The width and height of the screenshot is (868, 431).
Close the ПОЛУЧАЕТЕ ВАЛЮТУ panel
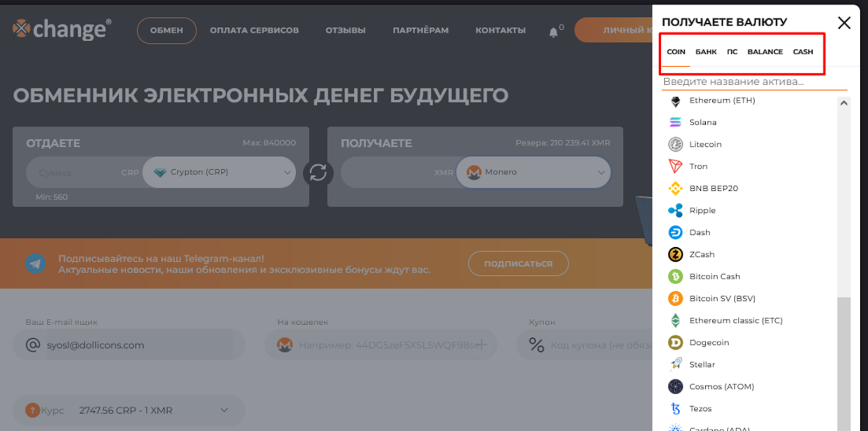(844, 23)
